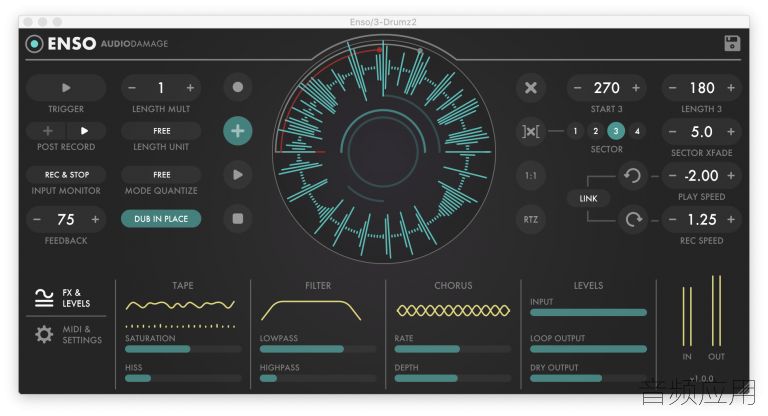
Task: Click the round stop button
Action: [x=238, y=218]
